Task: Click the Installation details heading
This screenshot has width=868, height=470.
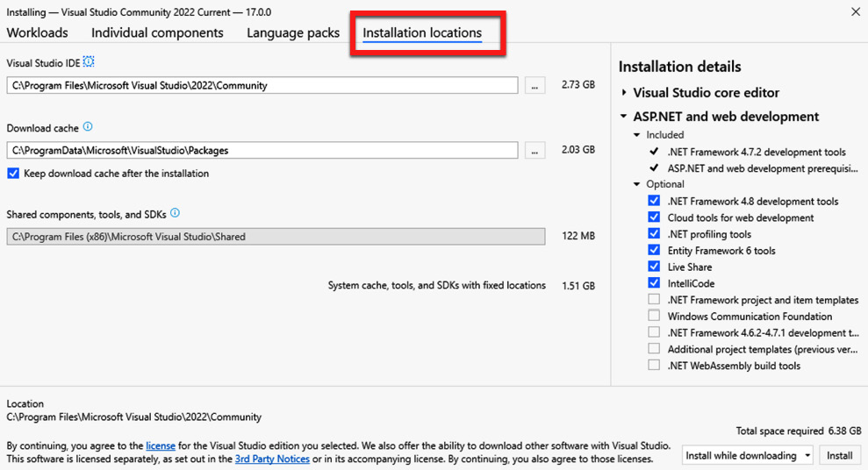Action: pyautogui.click(x=680, y=67)
